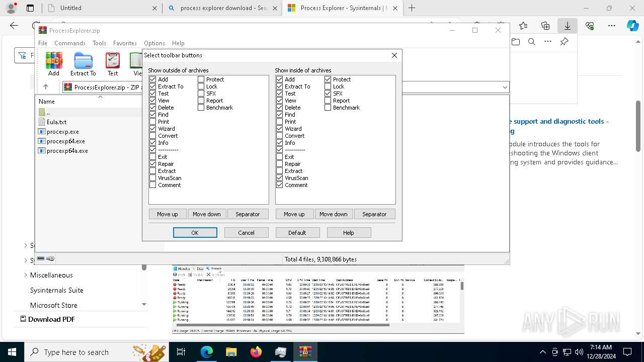
Task: Click Move down under inside archives list
Action: pyautogui.click(x=334, y=214)
